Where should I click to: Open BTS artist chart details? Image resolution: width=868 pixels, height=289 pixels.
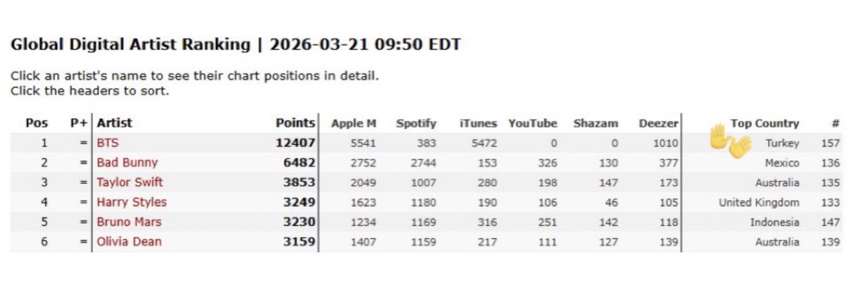108,143
